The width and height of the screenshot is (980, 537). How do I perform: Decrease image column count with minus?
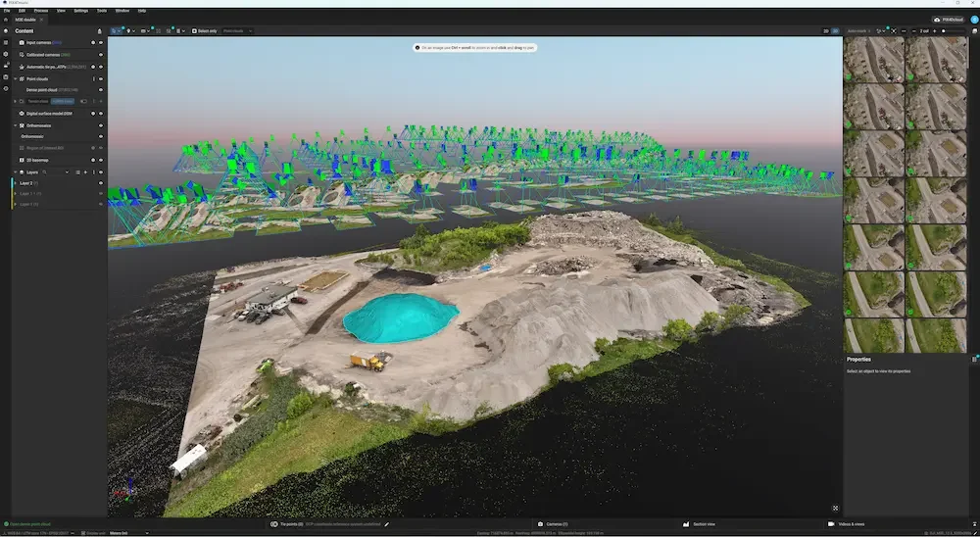click(914, 30)
